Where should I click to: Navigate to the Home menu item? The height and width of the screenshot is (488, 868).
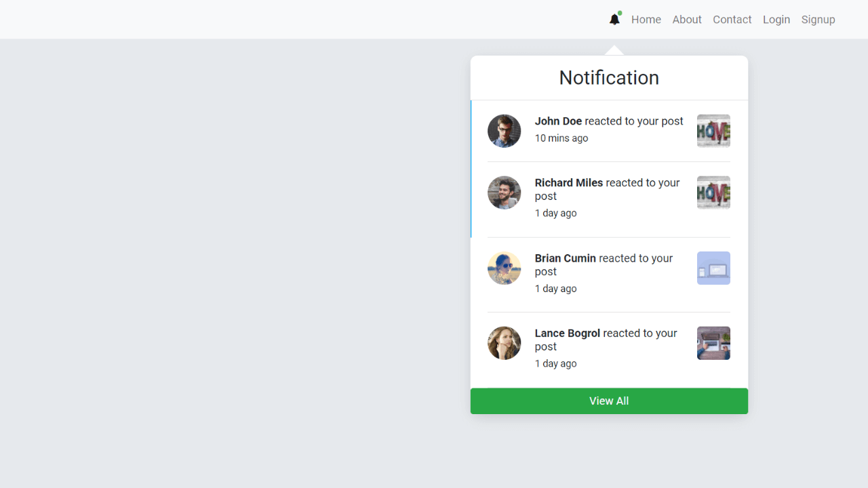(646, 20)
